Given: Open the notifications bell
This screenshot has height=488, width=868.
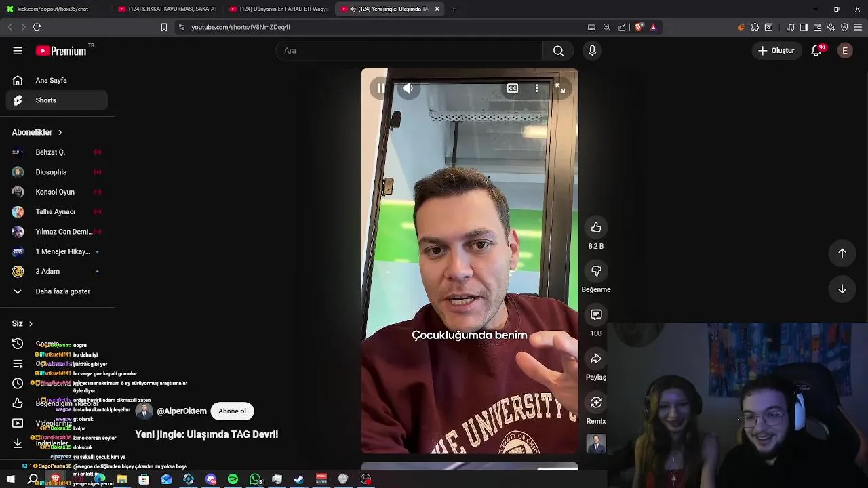Looking at the screenshot, I should (x=816, y=51).
